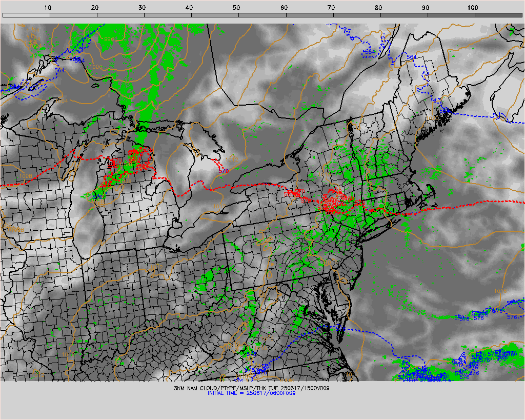Click the '70' label on the cloud scale
This screenshot has height=420, width=525.
click(331, 8)
